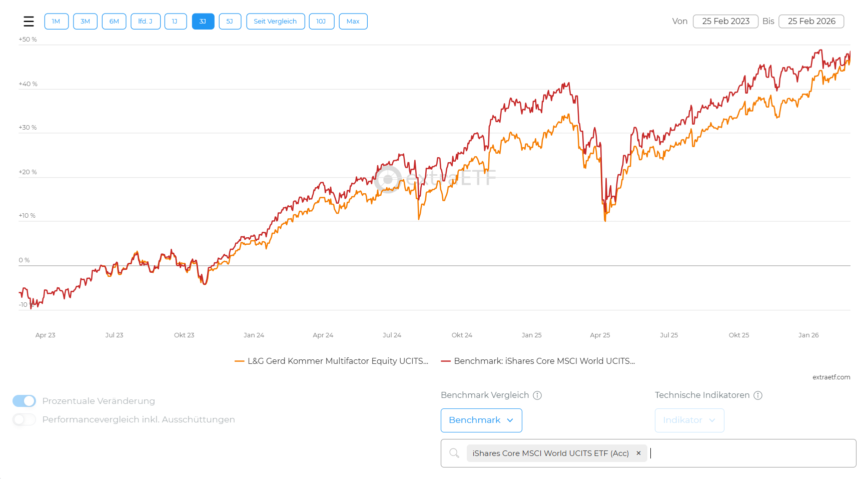
Task: Click into the benchmark search field
Action: pos(750,453)
